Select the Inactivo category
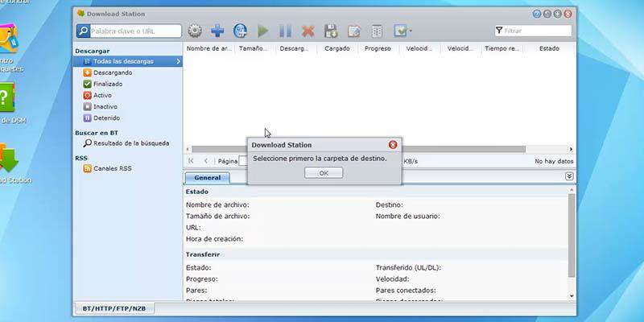Image resolution: width=644 pixels, height=322 pixels. pos(100,107)
